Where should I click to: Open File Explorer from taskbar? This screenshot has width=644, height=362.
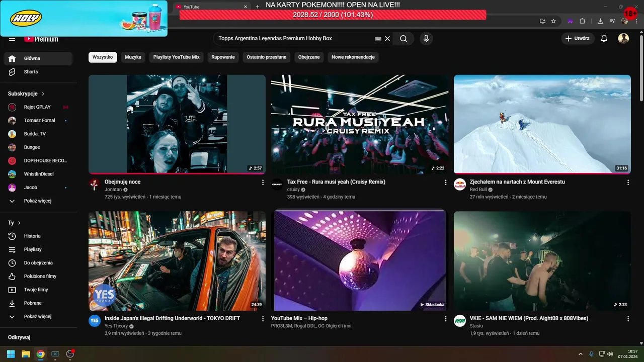point(26,354)
